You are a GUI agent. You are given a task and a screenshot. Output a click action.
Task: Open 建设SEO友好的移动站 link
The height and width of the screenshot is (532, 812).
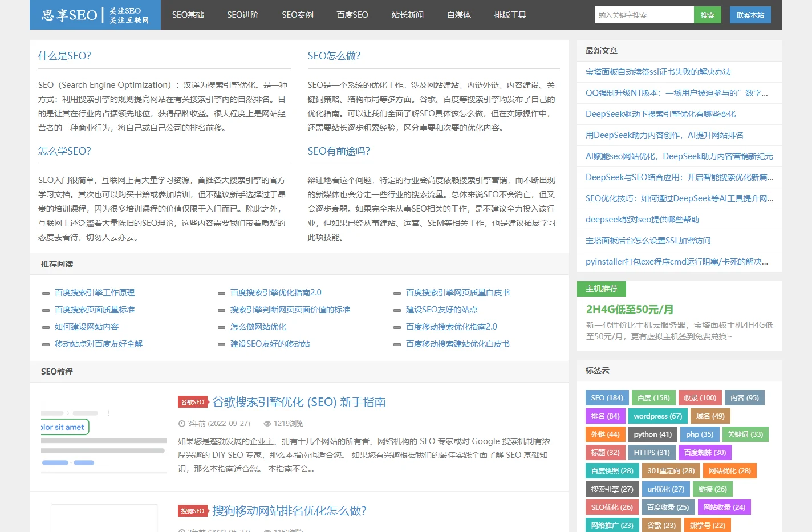click(x=270, y=344)
